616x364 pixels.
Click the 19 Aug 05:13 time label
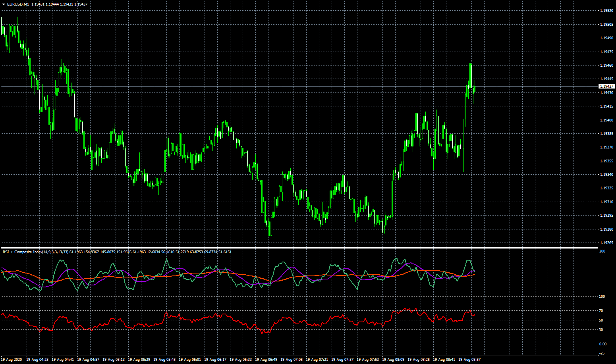[114, 360]
